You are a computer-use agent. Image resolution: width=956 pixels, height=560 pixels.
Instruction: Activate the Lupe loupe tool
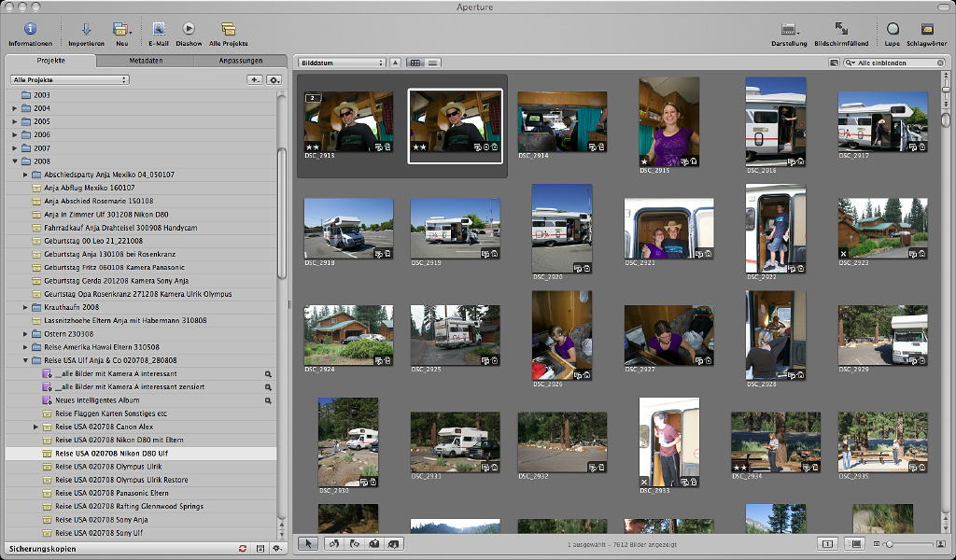pyautogui.click(x=892, y=29)
